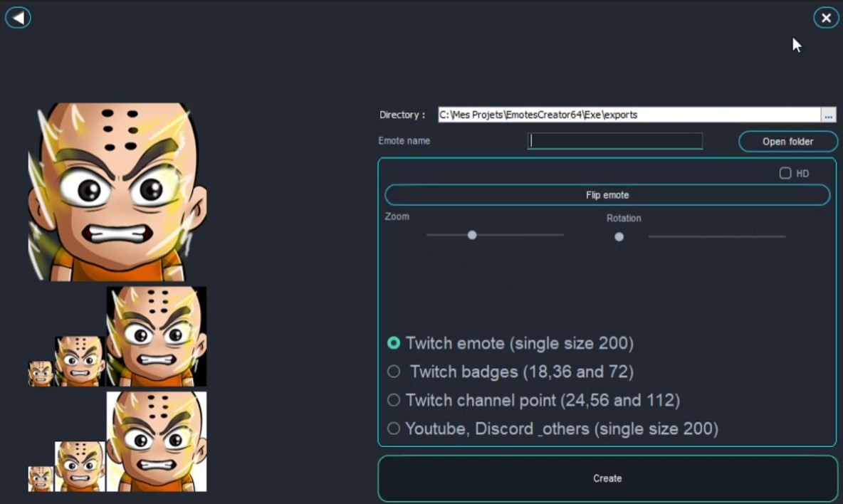Select the Youtube, Discord others option

point(394,428)
